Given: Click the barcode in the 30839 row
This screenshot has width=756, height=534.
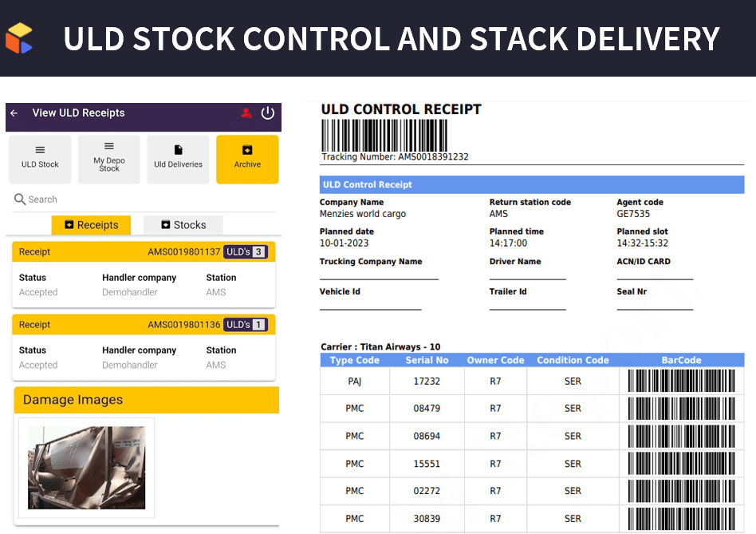Looking at the screenshot, I should tap(681, 519).
